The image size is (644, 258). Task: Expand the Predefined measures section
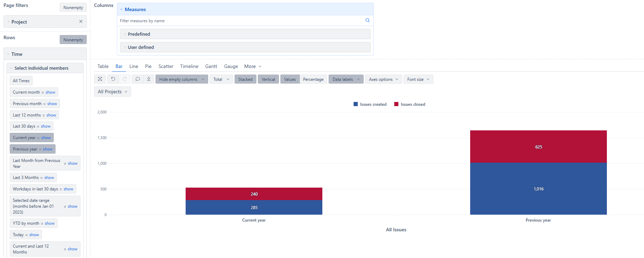(x=245, y=34)
